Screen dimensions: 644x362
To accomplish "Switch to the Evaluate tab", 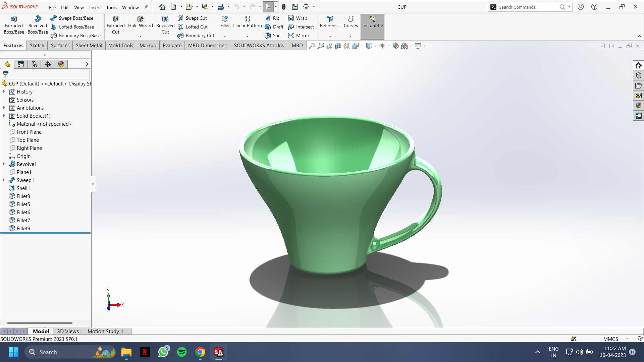I will coord(172,46).
